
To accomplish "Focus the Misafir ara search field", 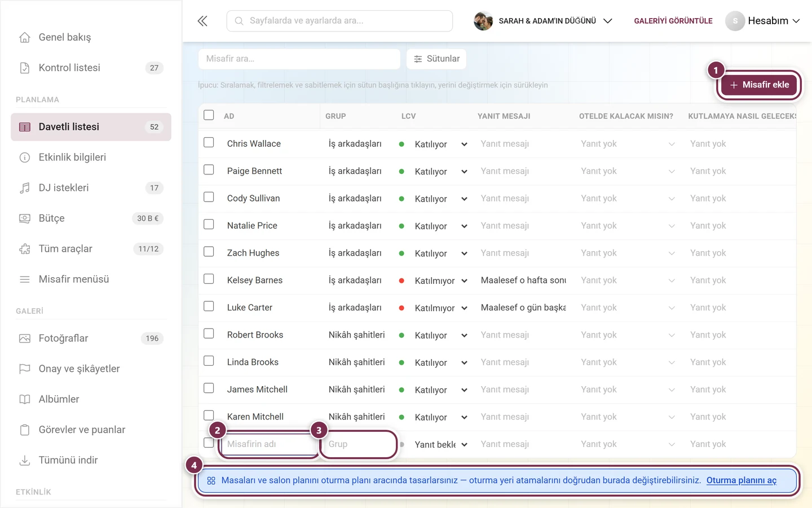I will coord(299,59).
